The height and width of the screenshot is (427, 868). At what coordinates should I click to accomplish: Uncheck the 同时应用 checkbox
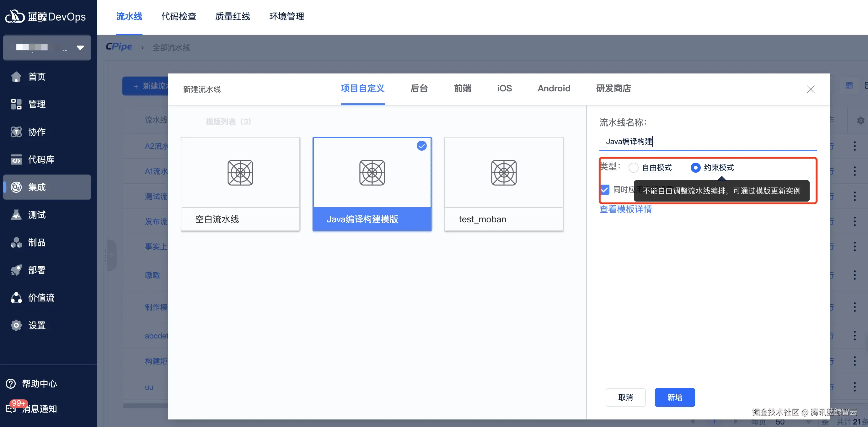click(x=605, y=190)
